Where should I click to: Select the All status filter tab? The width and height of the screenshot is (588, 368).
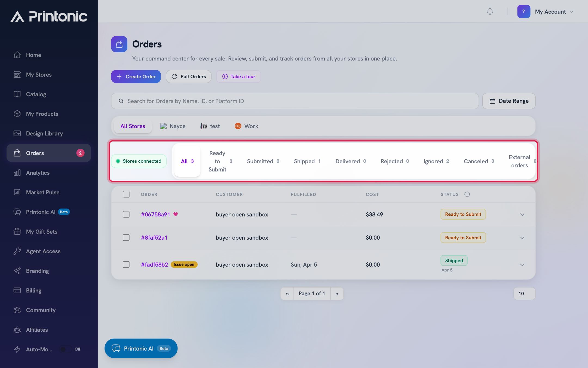(187, 161)
